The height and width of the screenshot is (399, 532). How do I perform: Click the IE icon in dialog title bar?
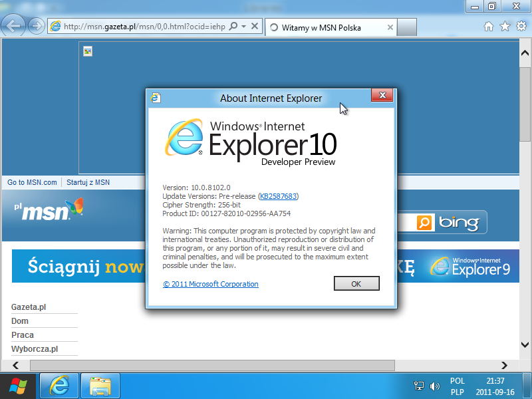coord(156,98)
